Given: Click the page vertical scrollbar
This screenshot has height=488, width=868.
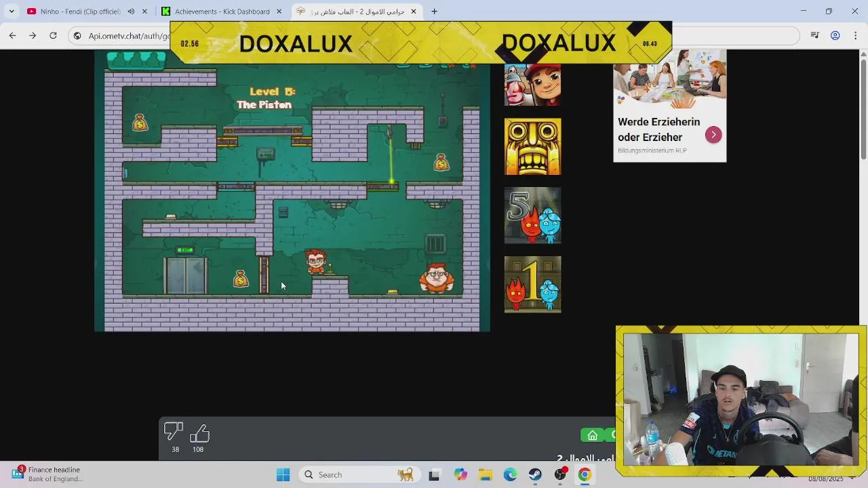Looking at the screenshot, I should (x=863, y=108).
